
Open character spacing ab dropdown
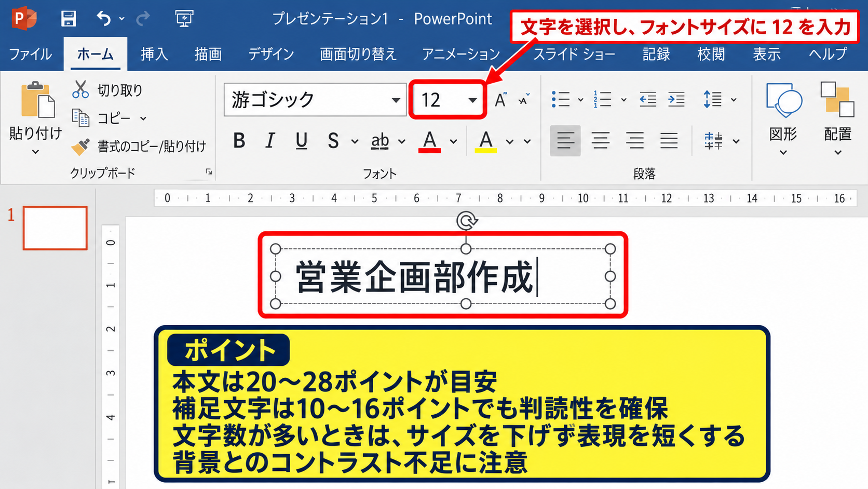click(x=402, y=141)
